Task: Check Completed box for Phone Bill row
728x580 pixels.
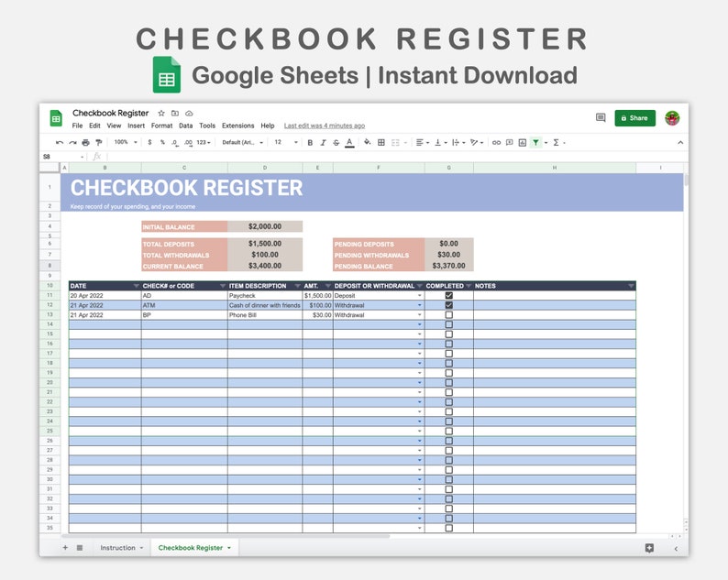Action: click(x=449, y=315)
